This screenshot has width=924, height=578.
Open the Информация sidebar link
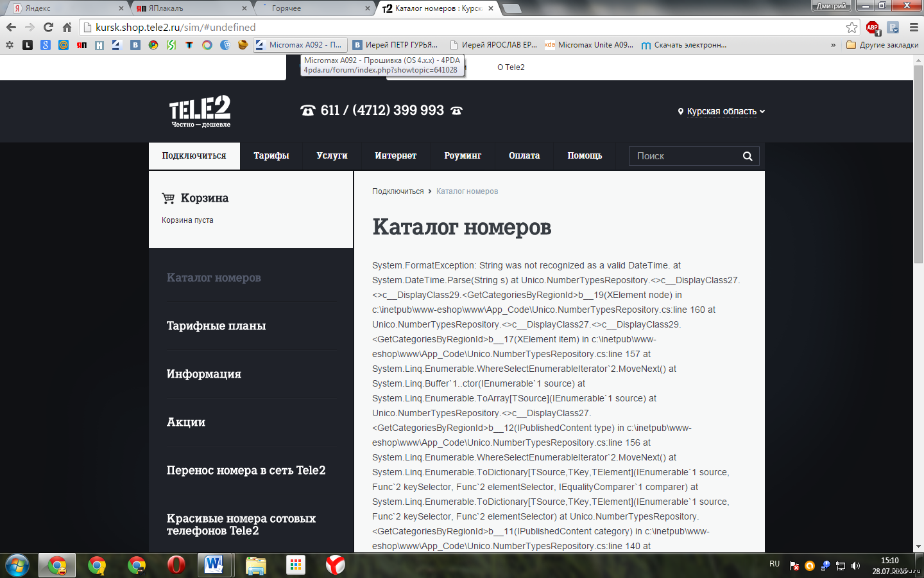204,374
